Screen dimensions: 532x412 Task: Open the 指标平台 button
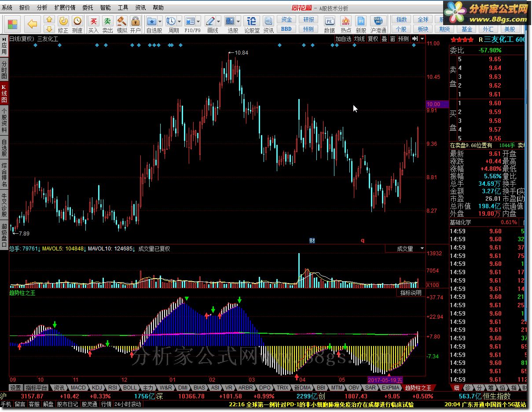[36, 388]
